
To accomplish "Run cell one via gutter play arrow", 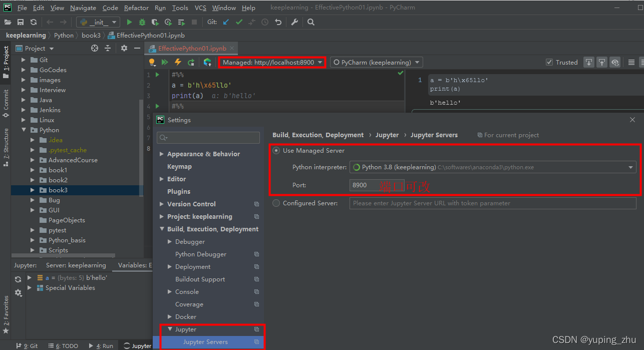I will click(x=157, y=75).
